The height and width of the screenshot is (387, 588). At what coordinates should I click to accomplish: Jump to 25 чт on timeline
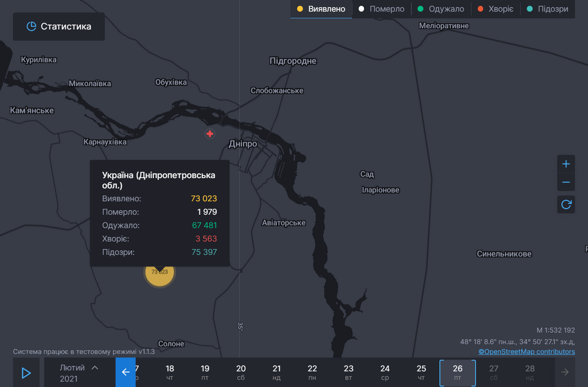[x=421, y=372]
